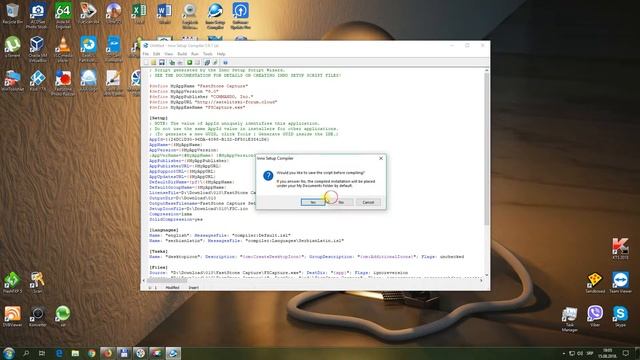Click Cancel in the Inno Setup dialog
The width and height of the screenshot is (640, 360).
point(368,202)
